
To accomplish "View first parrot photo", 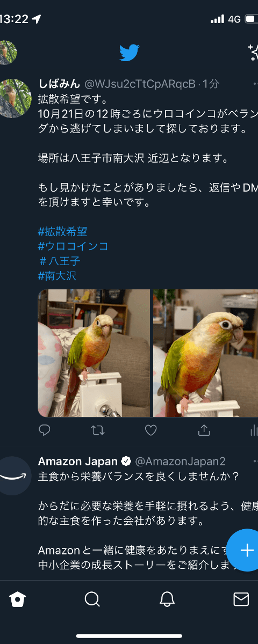I will point(94,353).
